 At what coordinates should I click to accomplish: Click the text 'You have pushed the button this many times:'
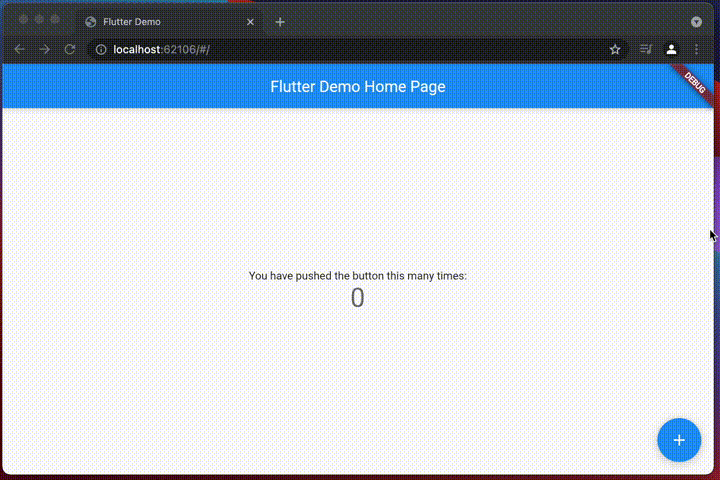(358, 276)
